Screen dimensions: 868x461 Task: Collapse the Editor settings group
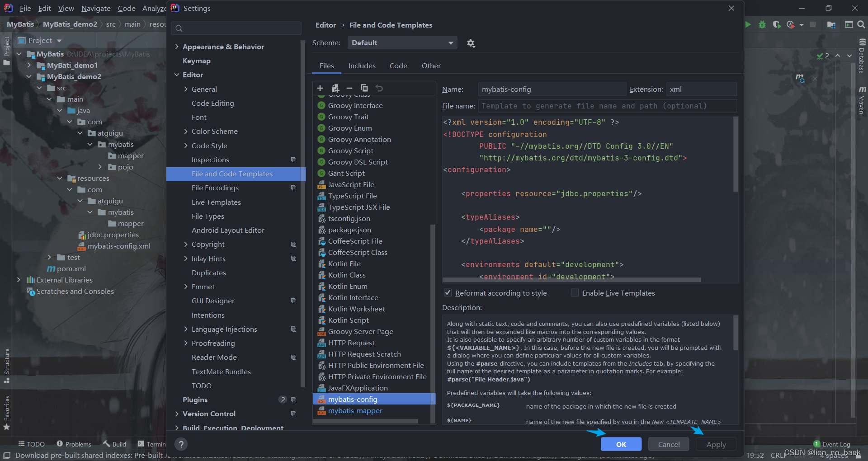click(x=177, y=75)
